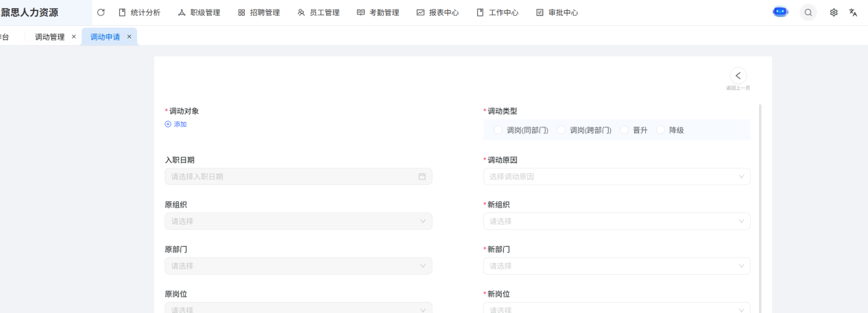This screenshot has width=868, height=313.
Task: Click the search magnifier icon
Action: pos(808,12)
